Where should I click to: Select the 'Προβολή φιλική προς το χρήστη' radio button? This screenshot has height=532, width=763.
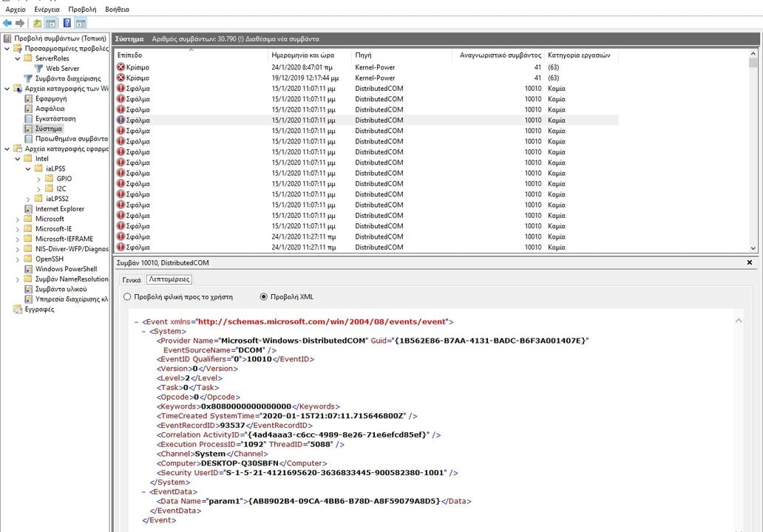pos(127,296)
